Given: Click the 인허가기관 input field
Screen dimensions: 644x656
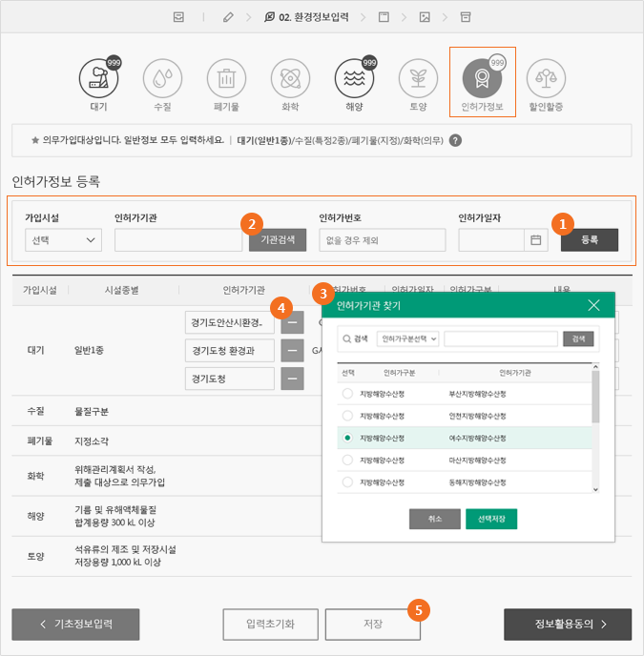Looking at the screenshot, I should click(x=178, y=240).
